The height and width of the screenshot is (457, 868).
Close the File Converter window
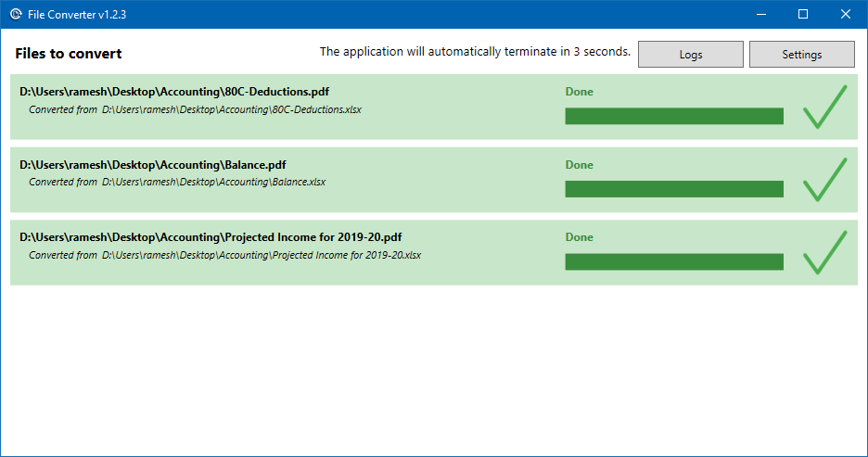(846, 15)
